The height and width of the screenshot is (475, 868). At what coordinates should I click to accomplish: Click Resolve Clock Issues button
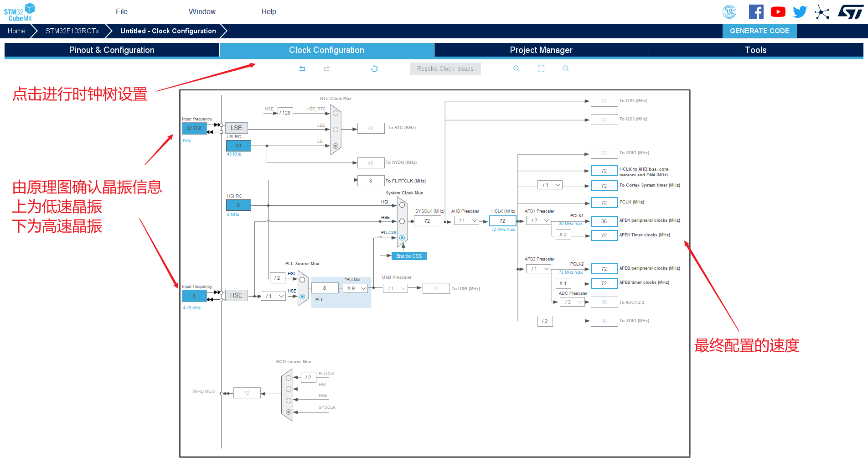coord(445,69)
